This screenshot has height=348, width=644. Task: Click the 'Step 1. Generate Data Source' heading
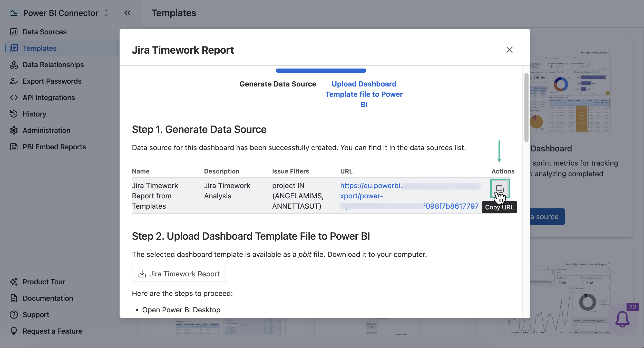[x=199, y=129]
